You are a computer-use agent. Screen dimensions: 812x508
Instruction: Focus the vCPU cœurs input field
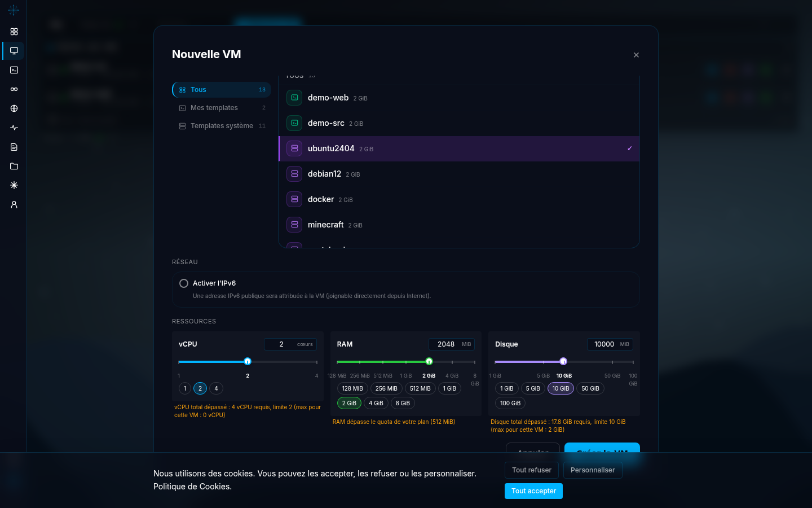point(290,344)
